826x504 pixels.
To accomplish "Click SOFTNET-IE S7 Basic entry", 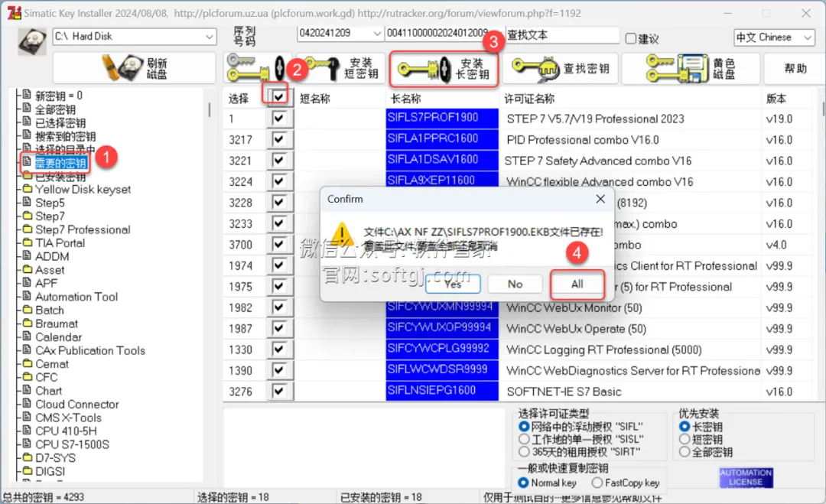I will [564, 392].
